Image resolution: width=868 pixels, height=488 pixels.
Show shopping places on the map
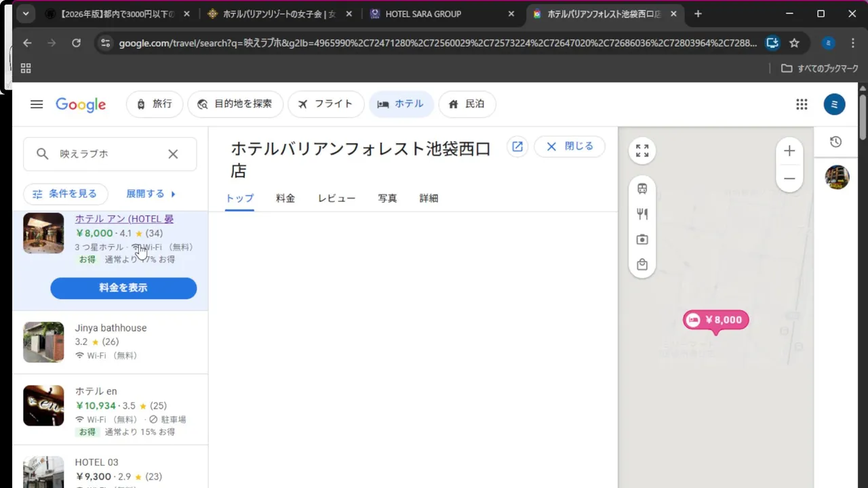642,264
